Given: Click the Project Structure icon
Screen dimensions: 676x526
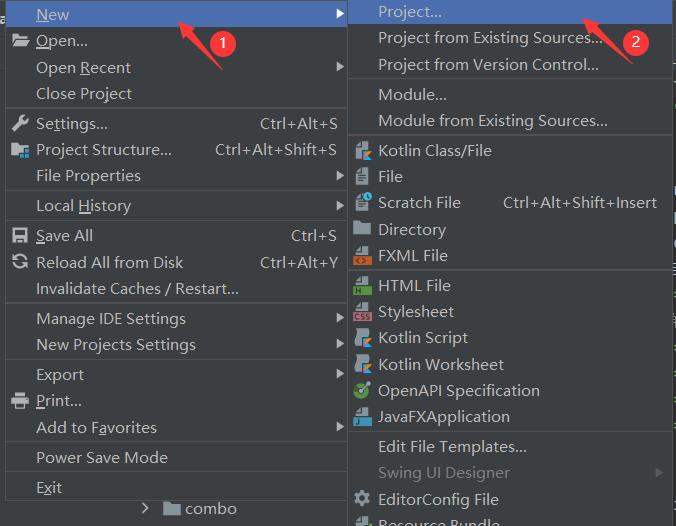Looking at the screenshot, I should coord(20,150).
